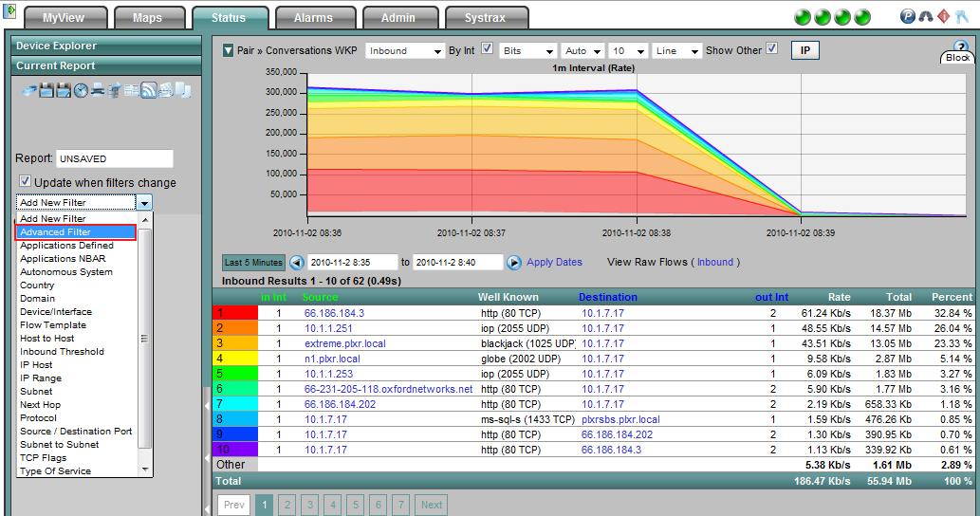Click the Apply Dates link
This screenshot has height=516, width=980.
[554, 263]
